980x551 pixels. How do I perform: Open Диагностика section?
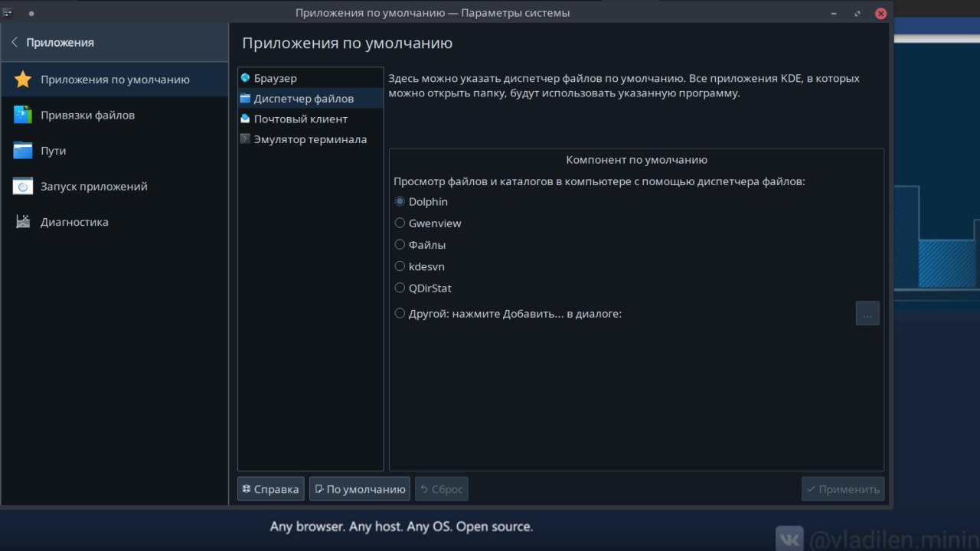114,222
